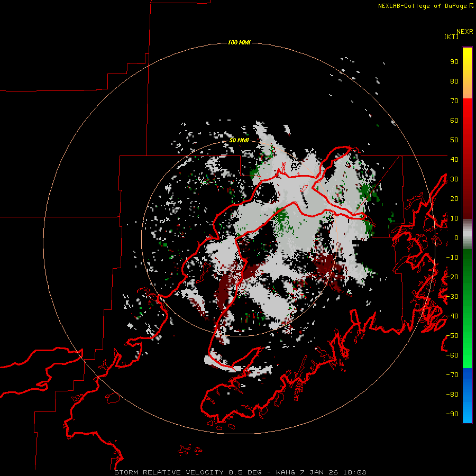Select the 20 value on velocity scale

(x=454, y=198)
